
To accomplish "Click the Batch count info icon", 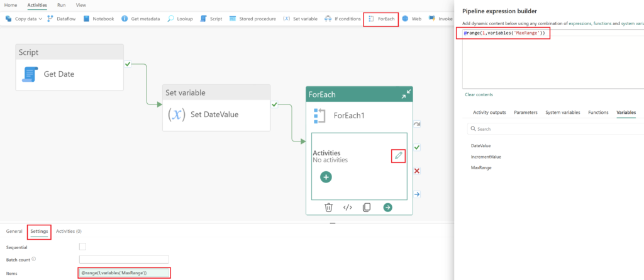I will [34, 259].
